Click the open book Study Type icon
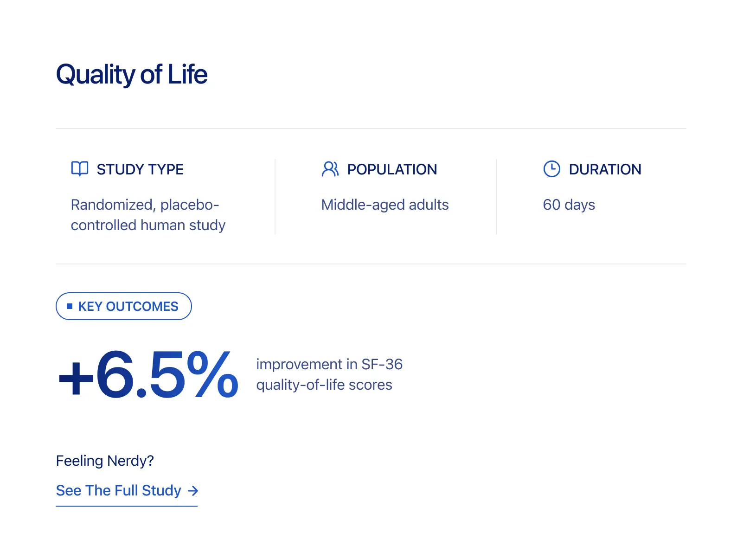The height and width of the screenshot is (553, 756). [x=80, y=169]
